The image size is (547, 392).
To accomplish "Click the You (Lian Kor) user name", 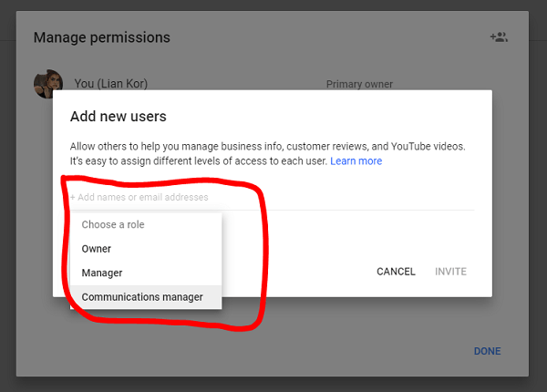I will pos(111,84).
